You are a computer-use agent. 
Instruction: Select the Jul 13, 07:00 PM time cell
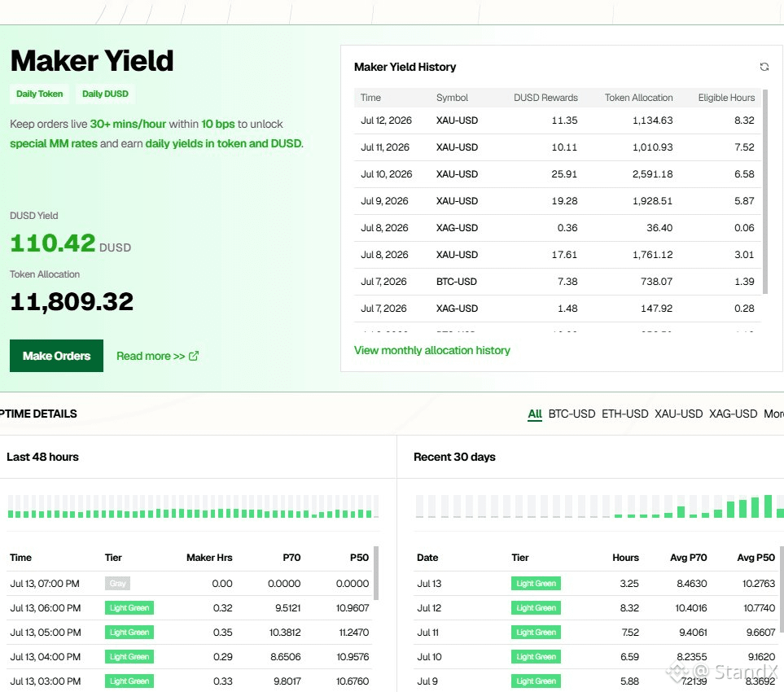pos(45,584)
